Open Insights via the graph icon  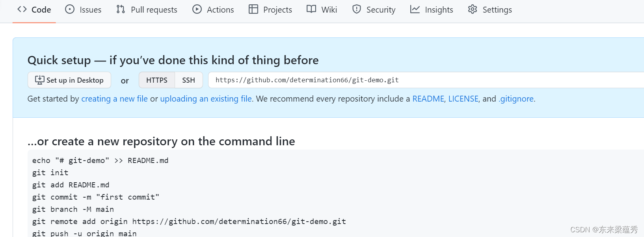click(415, 9)
